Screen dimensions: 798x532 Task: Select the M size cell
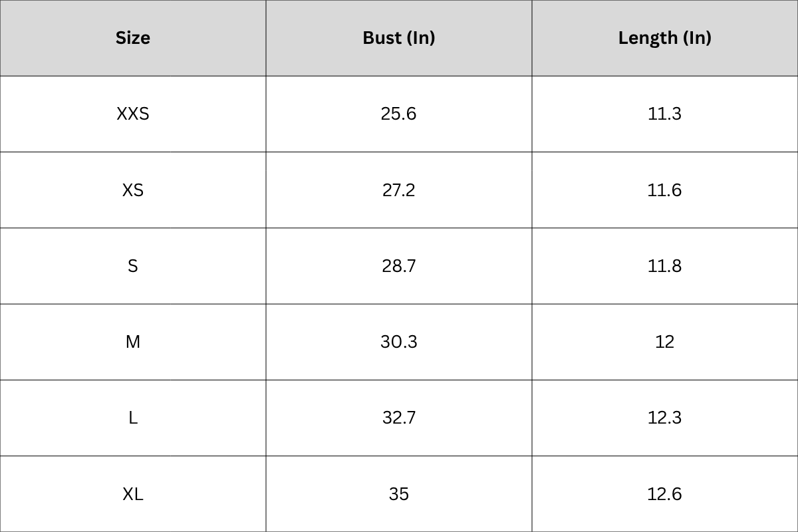point(133,342)
